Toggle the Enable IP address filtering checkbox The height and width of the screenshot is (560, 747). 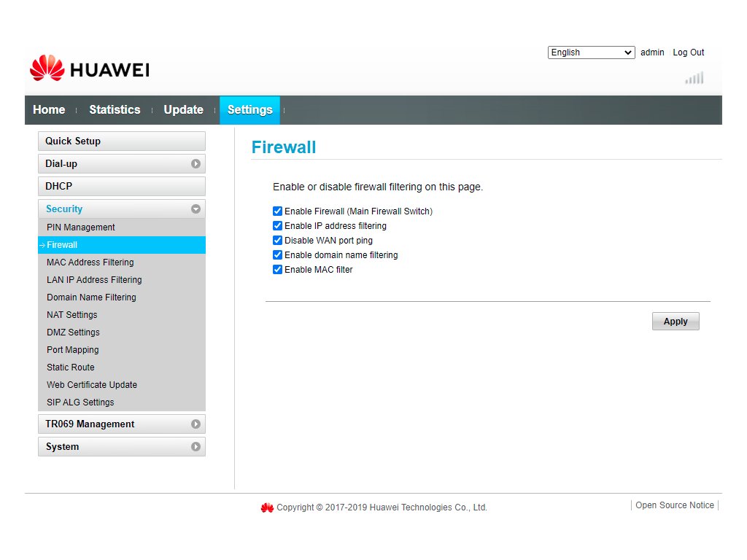tap(277, 226)
